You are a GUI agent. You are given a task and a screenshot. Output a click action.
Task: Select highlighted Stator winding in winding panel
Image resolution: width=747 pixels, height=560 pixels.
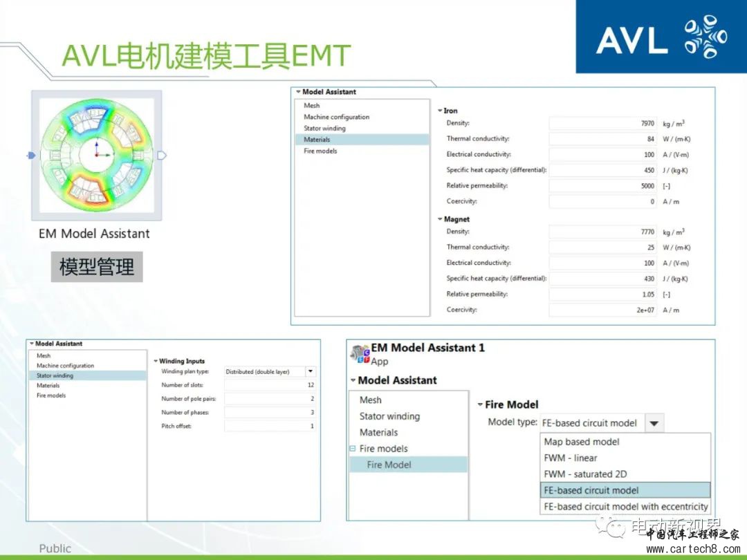88,375
